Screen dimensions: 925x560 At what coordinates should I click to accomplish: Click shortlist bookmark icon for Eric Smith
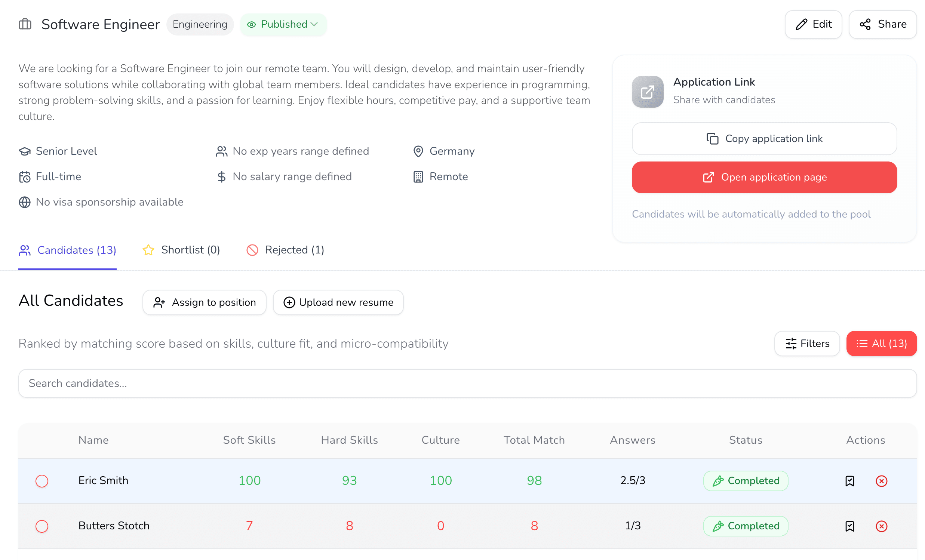(x=849, y=481)
